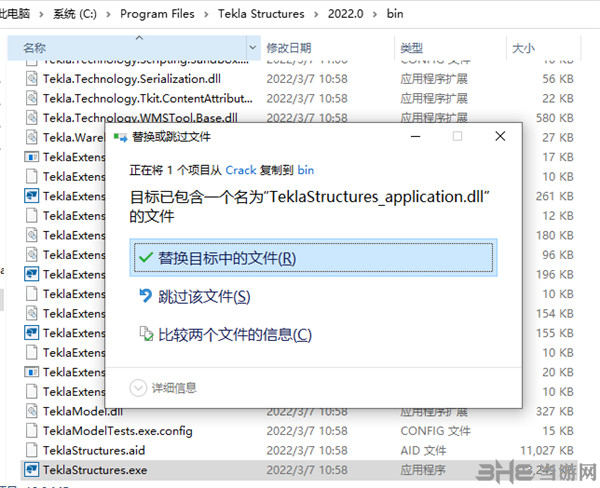
Task: Select icon of the 155 KB TeklaExtens file
Action: (32, 333)
